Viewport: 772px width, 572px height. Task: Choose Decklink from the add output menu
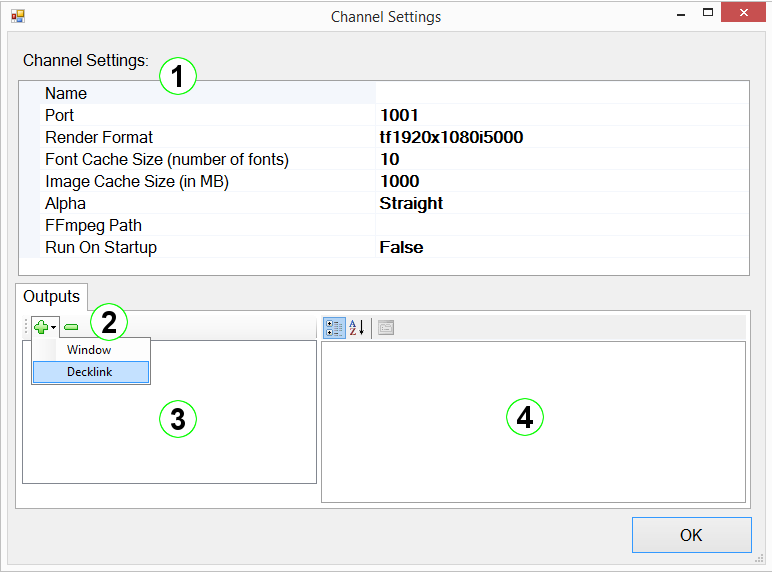pyautogui.click(x=90, y=372)
